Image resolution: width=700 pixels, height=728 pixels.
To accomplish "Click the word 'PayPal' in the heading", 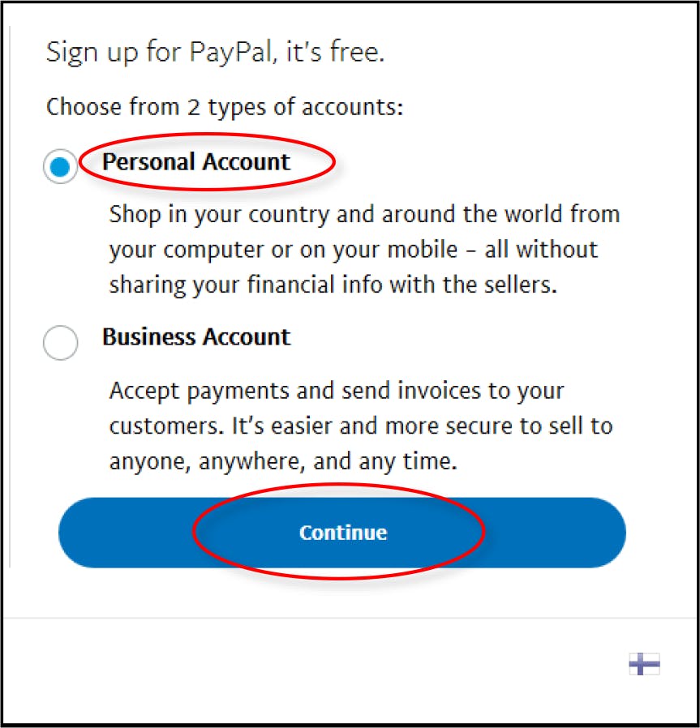I will (x=231, y=52).
